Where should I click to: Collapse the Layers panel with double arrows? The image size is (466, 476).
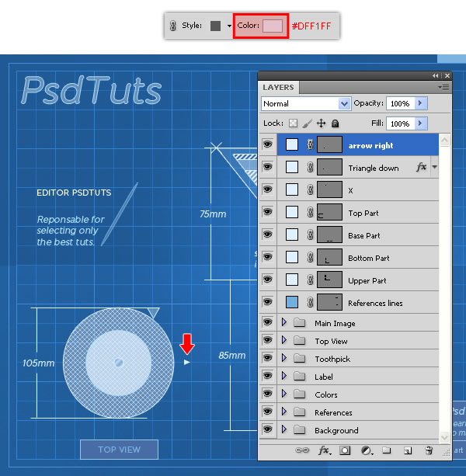coord(436,75)
